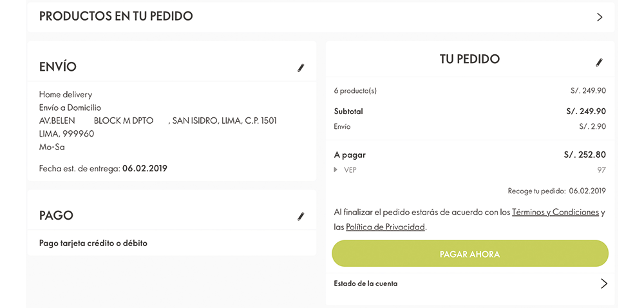The width and height of the screenshot is (644, 308).
Task: Click the Envío section heading
Action: (x=58, y=67)
